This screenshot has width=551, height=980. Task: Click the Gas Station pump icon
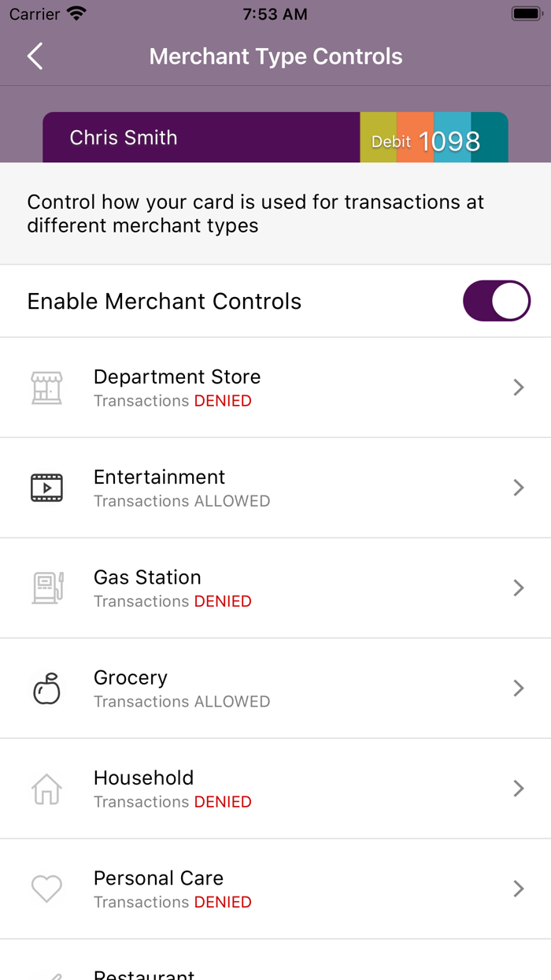[46, 588]
